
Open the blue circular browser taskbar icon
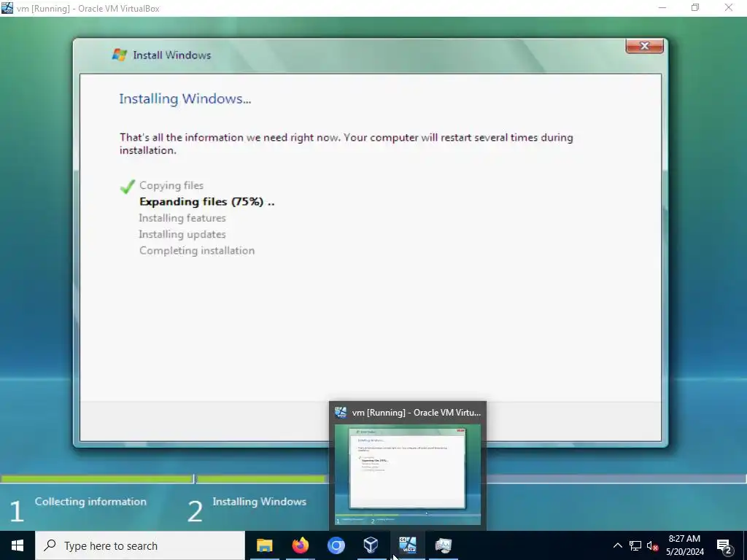[x=336, y=545]
